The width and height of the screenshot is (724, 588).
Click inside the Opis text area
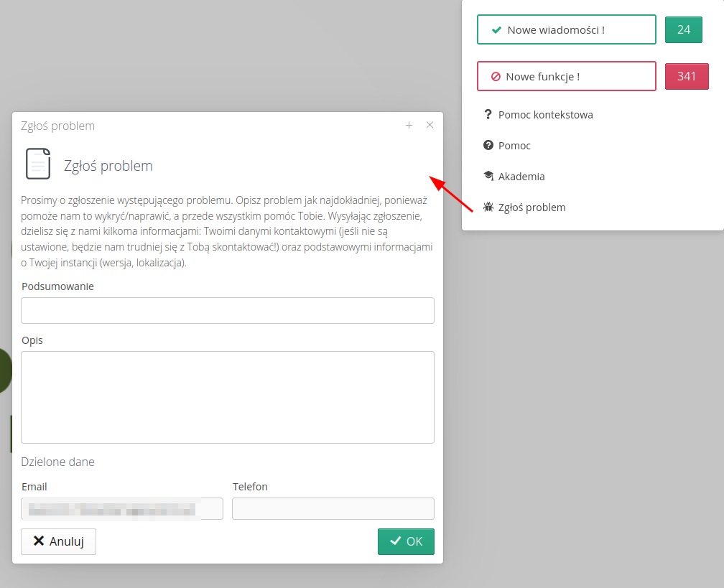click(x=227, y=397)
